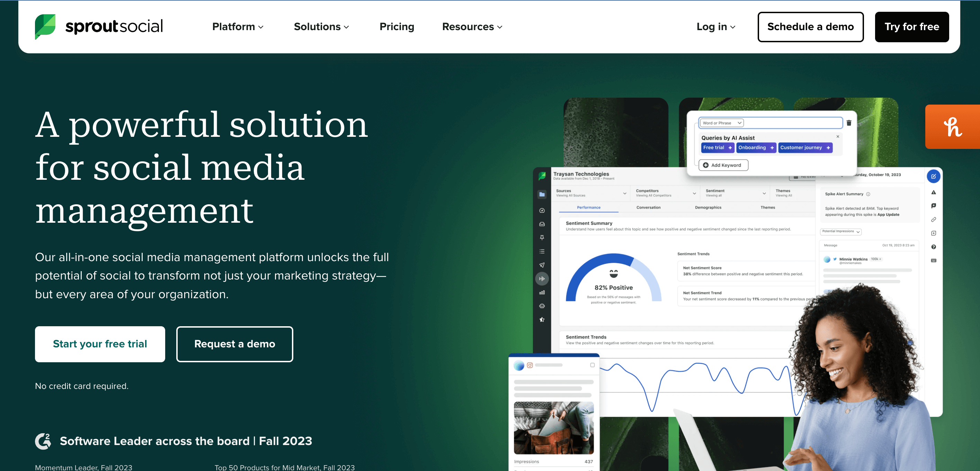Expand the Sources filter dropdown
Screen dimensions: 980x471
pyautogui.click(x=591, y=193)
